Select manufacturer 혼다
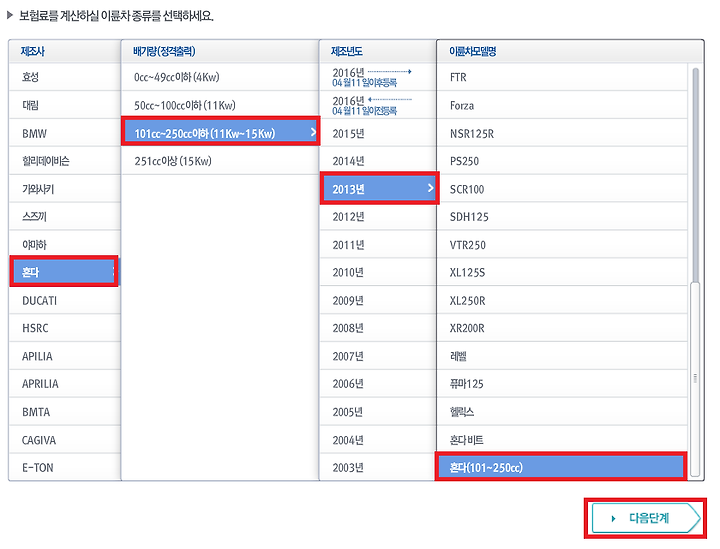 [64, 272]
